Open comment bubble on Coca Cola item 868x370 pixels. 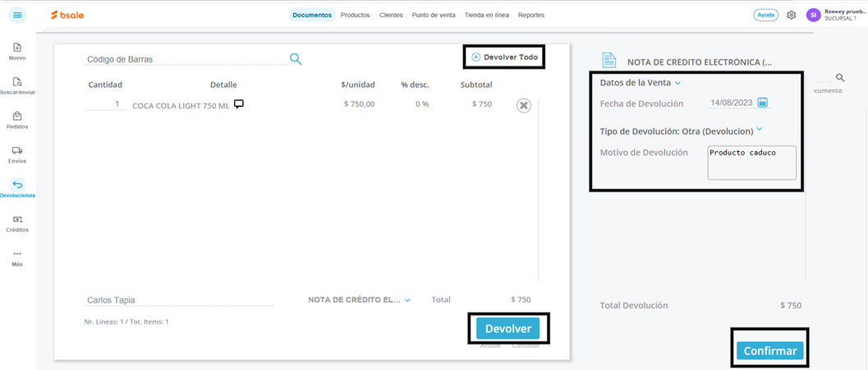[239, 104]
